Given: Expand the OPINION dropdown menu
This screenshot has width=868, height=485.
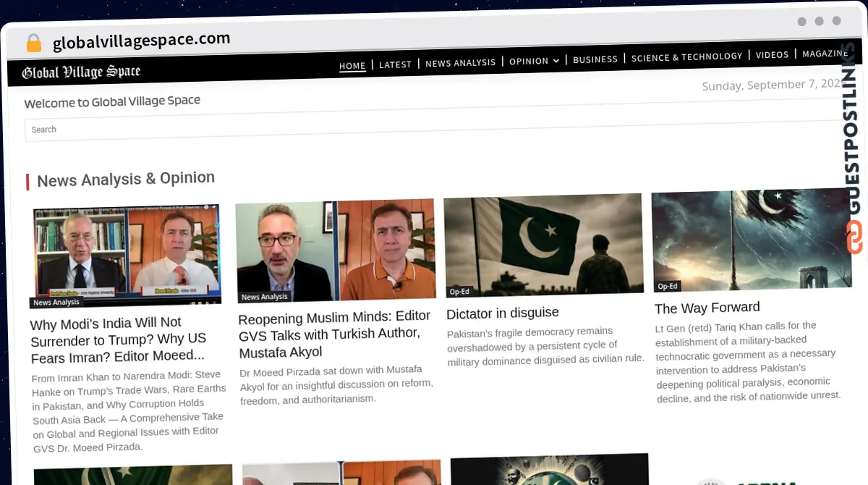Looking at the screenshot, I should pyautogui.click(x=534, y=62).
